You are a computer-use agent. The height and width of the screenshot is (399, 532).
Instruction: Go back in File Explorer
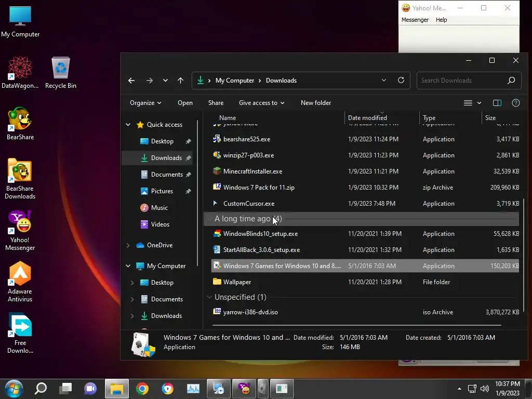click(131, 81)
